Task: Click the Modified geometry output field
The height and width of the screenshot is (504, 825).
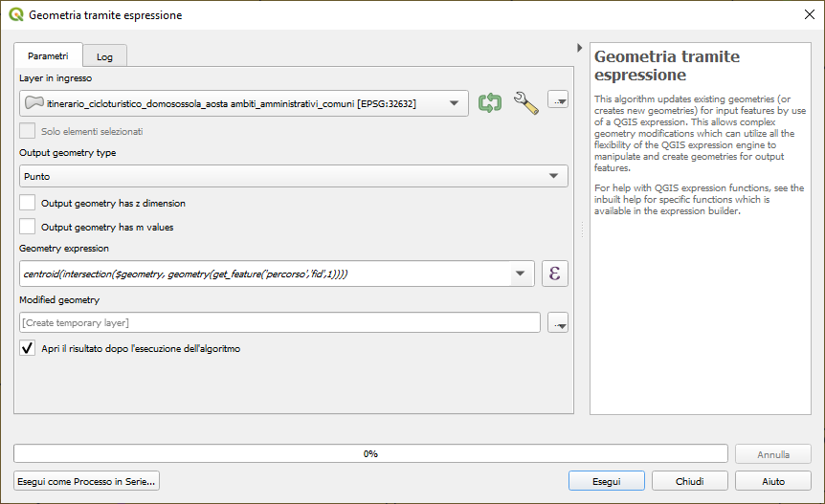Action: pos(279,323)
